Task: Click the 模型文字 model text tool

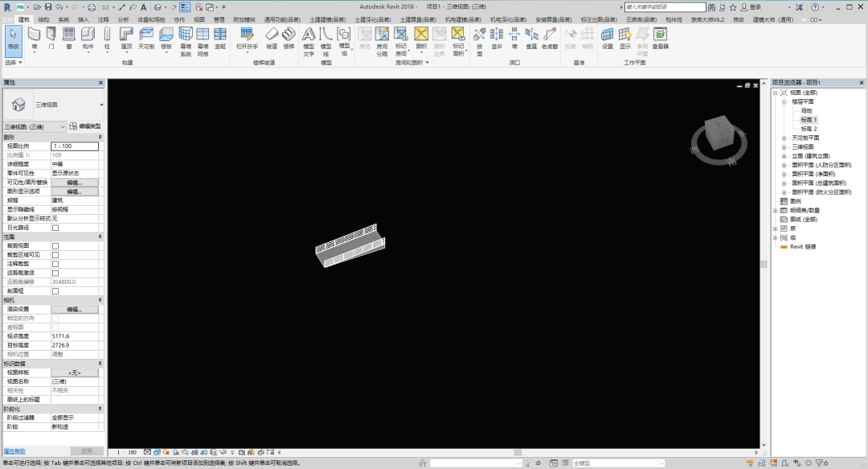Action: point(309,42)
